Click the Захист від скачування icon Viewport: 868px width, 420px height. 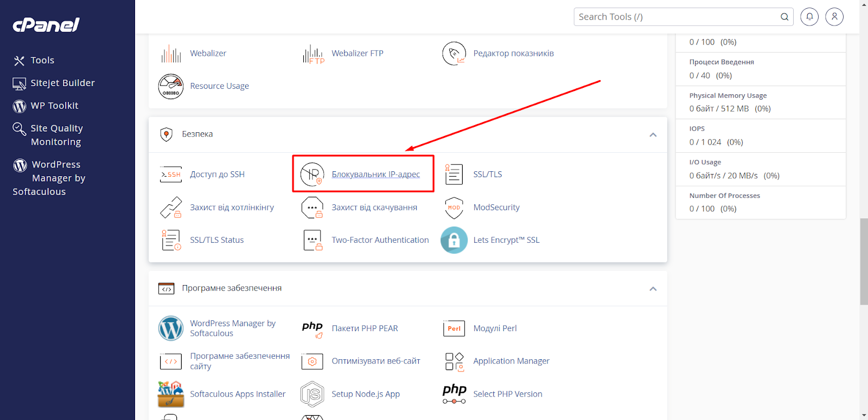tap(312, 208)
